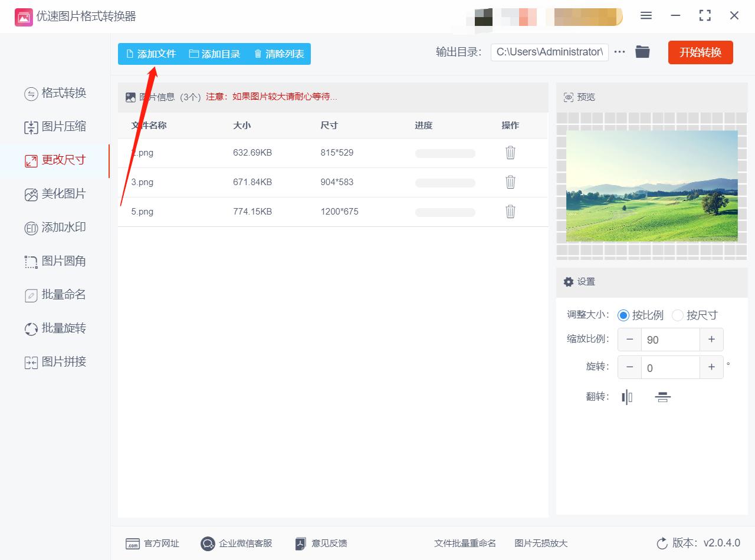Select the 按比例 radio option
This screenshot has height=560, width=755.
[623, 315]
